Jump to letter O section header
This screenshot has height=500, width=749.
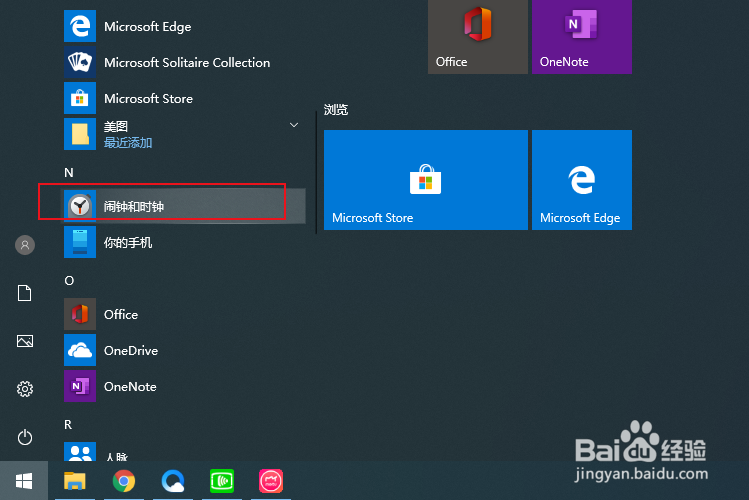coord(69,280)
